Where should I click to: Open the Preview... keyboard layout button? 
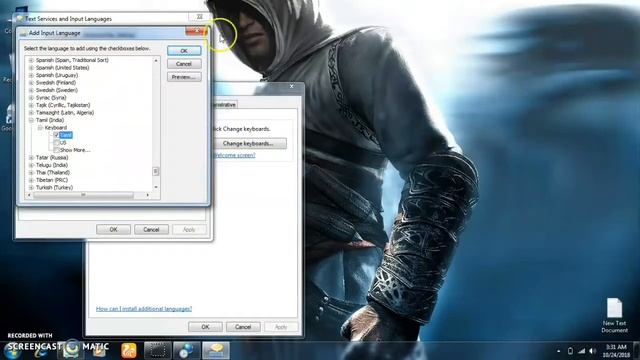point(184,77)
